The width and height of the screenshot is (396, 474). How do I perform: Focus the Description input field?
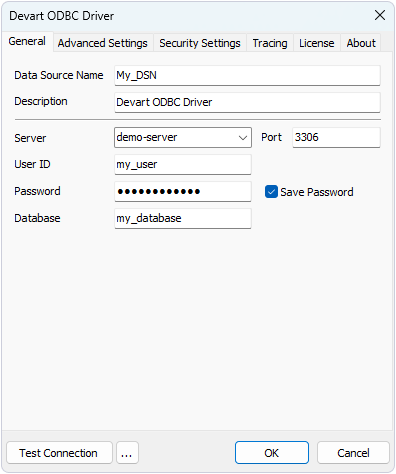[247, 102]
